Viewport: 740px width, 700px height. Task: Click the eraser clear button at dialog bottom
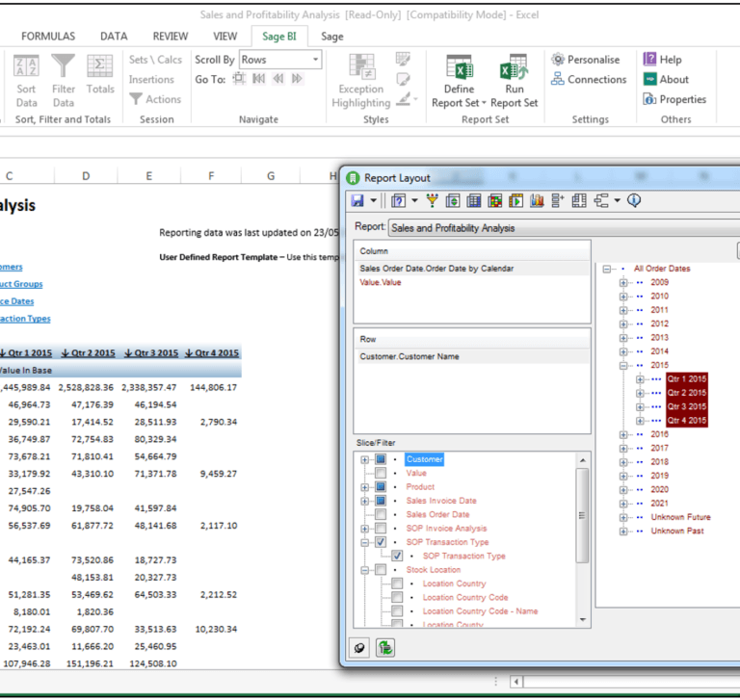pyautogui.click(x=359, y=648)
